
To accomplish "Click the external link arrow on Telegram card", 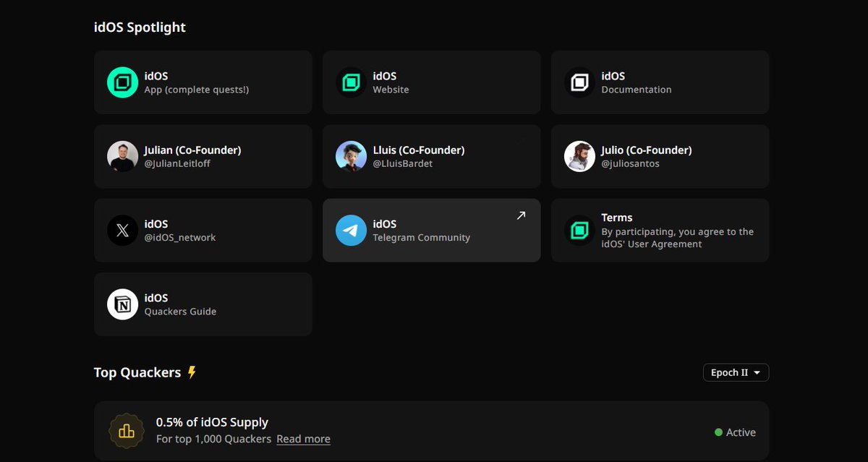I will (x=521, y=215).
